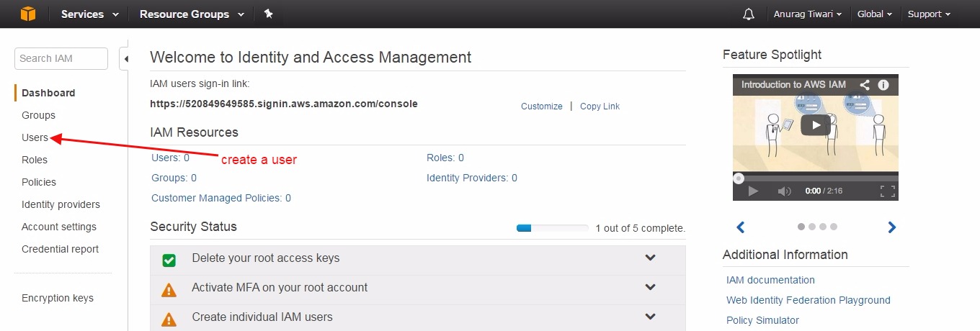Click the share icon on the video
The image size is (980, 331).
(x=865, y=84)
